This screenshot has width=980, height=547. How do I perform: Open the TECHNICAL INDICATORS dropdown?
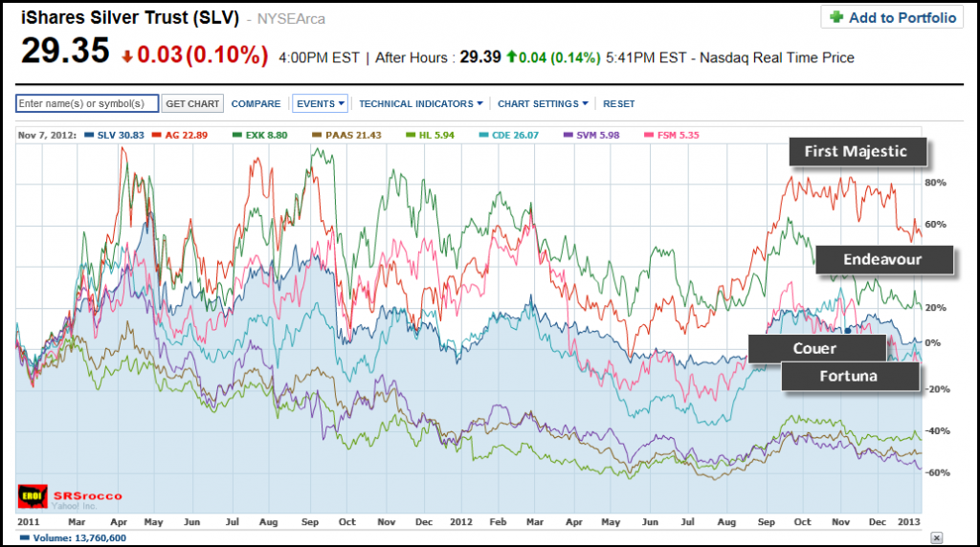pos(421,103)
